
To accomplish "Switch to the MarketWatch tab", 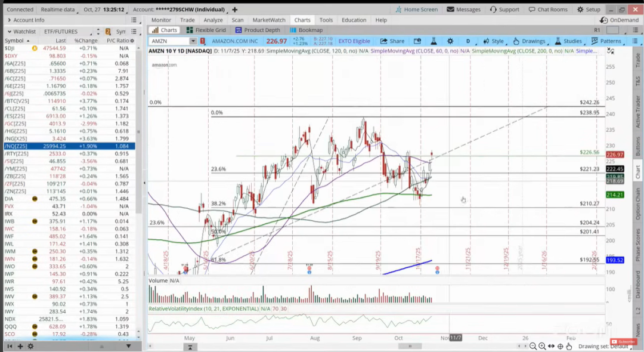I will (x=270, y=20).
